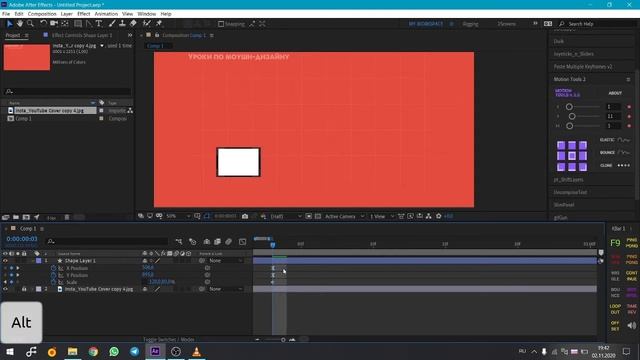Toggle hide shy layers icon

207,242
